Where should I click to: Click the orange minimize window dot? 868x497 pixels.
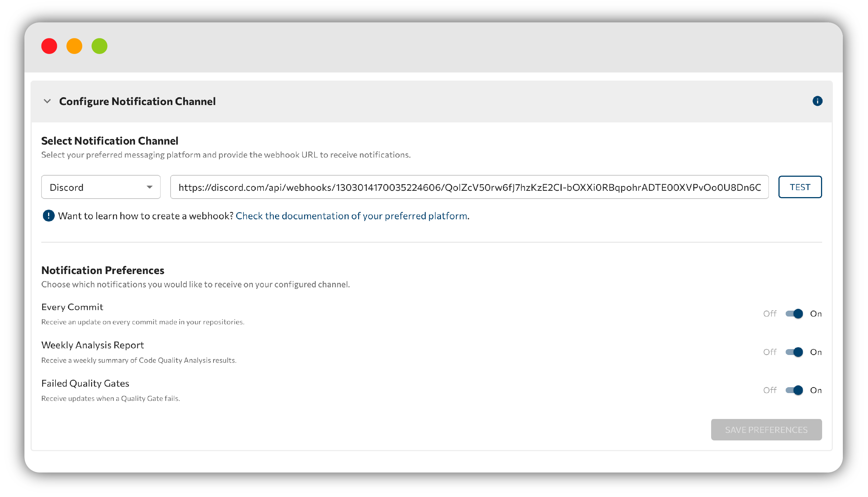[74, 46]
